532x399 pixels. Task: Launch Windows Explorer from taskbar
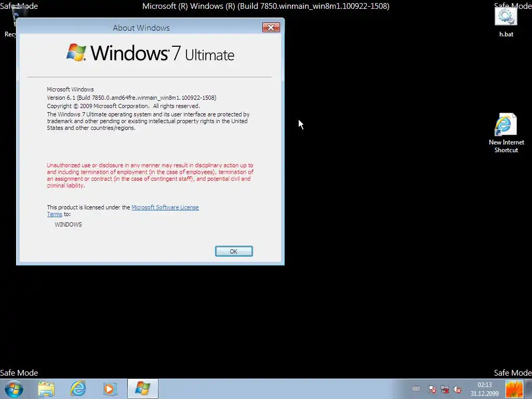[x=46, y=389]
